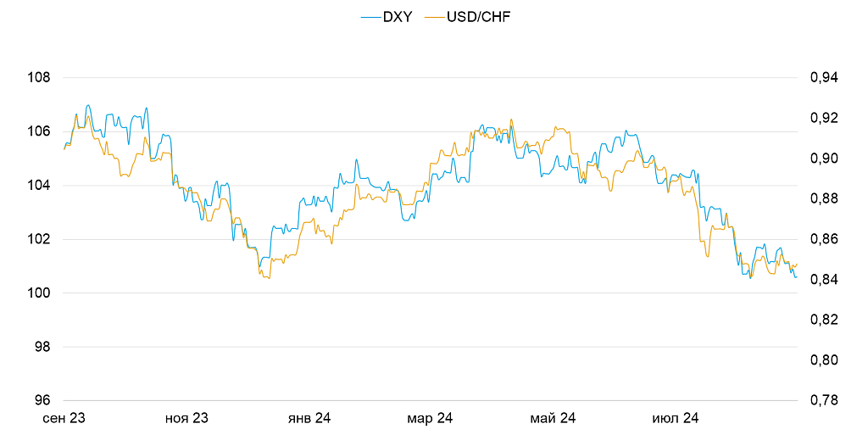
Task: Select the orange USD/CHF legend line marker
Action: click(x=432, y=16)
